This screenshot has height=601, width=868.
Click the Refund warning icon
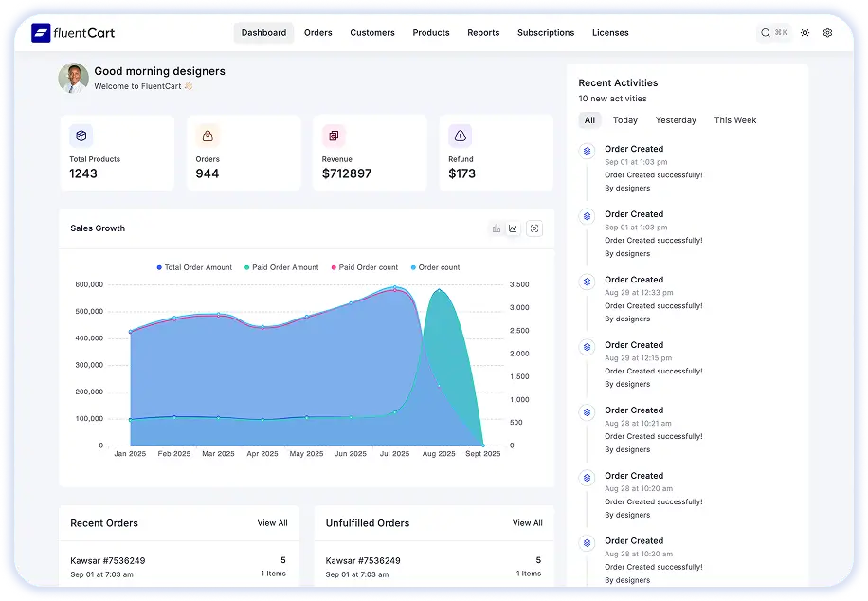tap(461, 136)
